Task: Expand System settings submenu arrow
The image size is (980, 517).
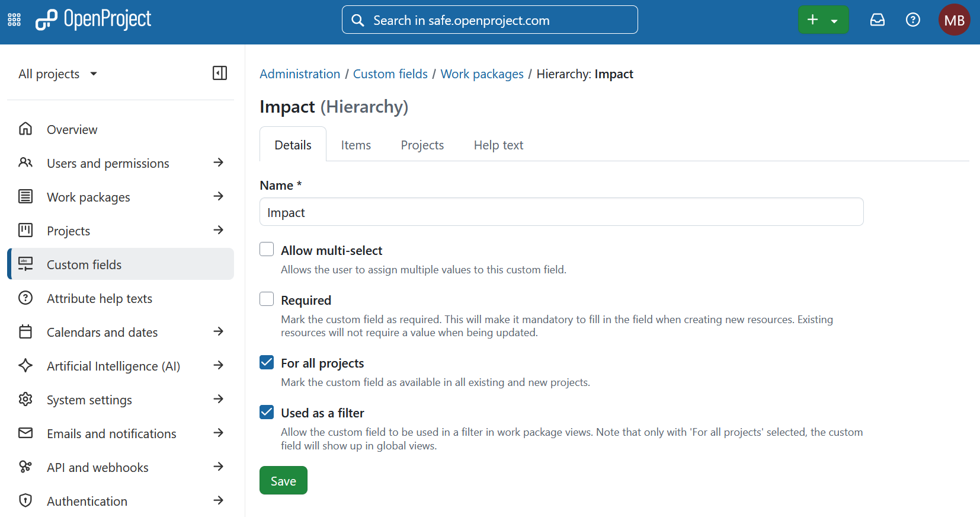Action: (x=219, y=399)
